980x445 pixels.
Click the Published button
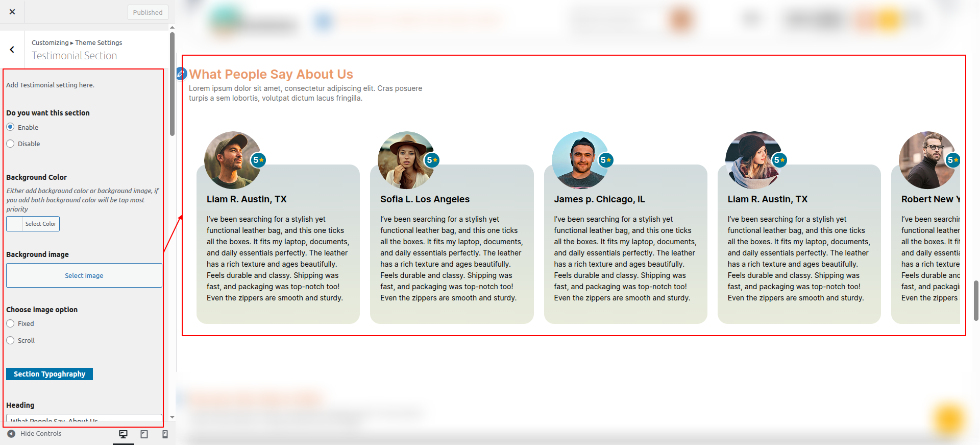coord(148,12)
